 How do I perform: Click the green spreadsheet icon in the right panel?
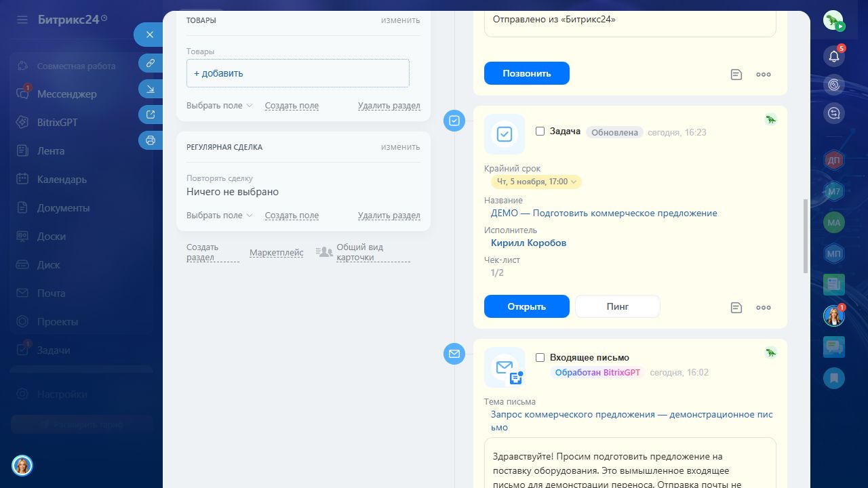coord(834,285)
